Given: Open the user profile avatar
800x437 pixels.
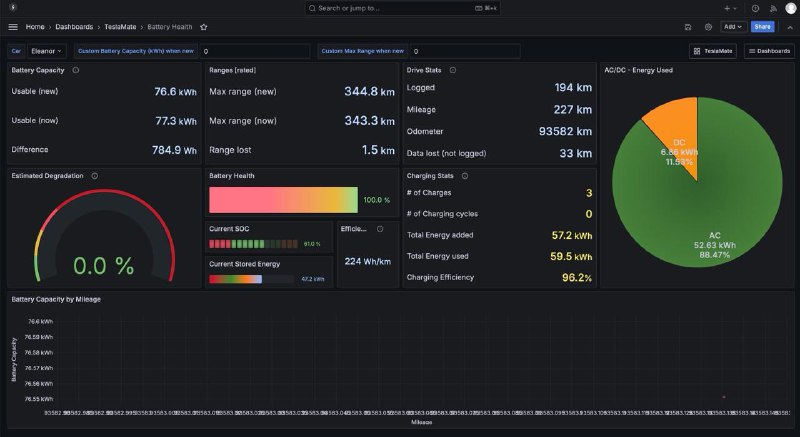Looking at the screenshot, I should pyautogui.click(x=790, y=8).
